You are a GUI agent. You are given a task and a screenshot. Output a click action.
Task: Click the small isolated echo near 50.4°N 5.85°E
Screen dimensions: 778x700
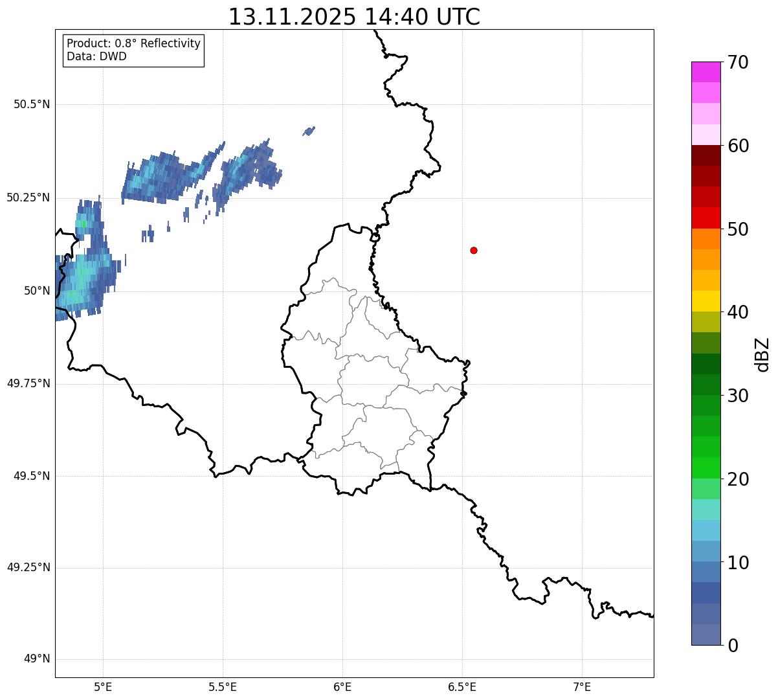[x=309, y=131]
